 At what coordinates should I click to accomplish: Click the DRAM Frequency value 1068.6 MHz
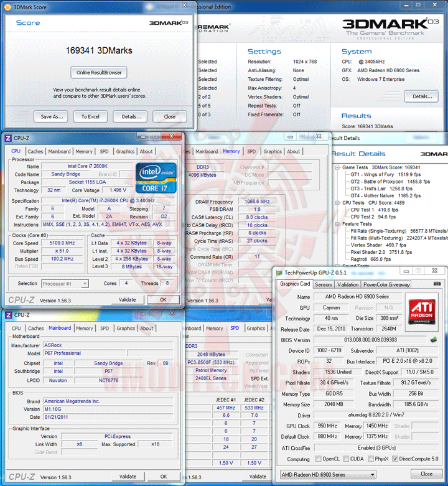(x=257, y=202)
